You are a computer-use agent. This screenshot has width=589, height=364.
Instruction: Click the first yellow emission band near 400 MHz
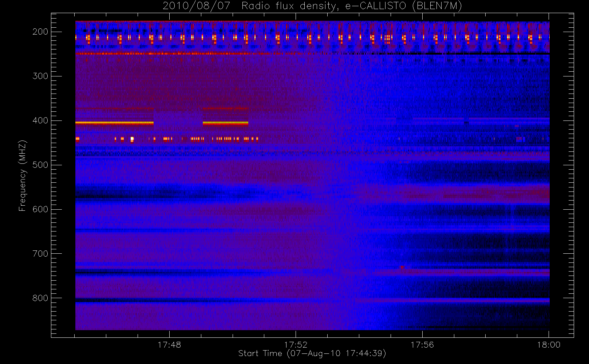[114, 123]
